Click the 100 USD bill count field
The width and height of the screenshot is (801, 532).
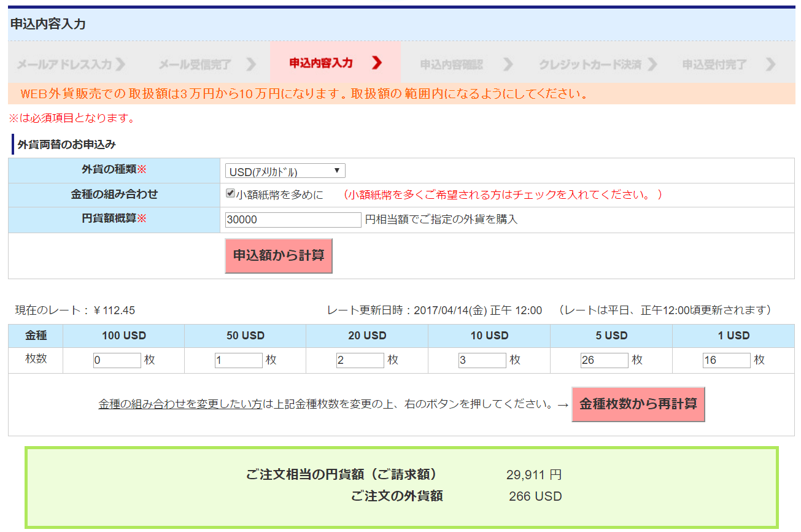click(x=117, y=360)
